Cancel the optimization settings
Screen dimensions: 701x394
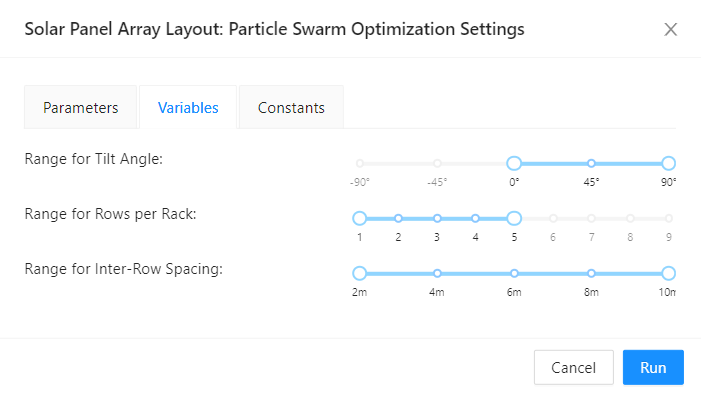pos(574,367)
